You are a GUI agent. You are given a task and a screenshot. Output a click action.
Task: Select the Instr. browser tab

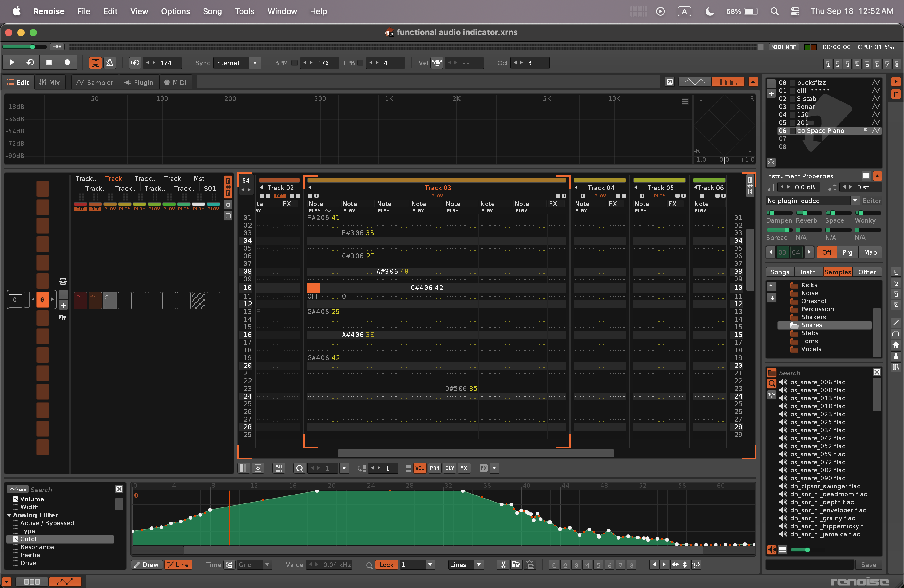pyautogui.click(x=808, y=272)
